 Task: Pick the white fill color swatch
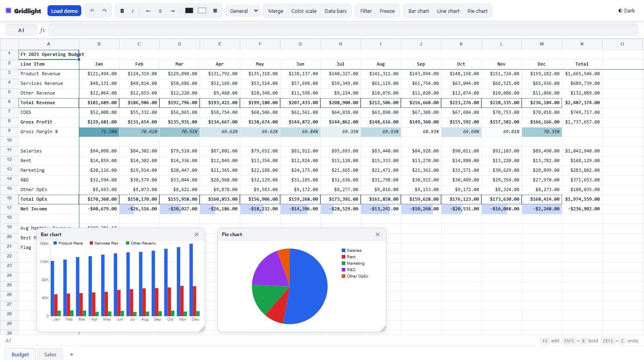click(x=202, y=10)
